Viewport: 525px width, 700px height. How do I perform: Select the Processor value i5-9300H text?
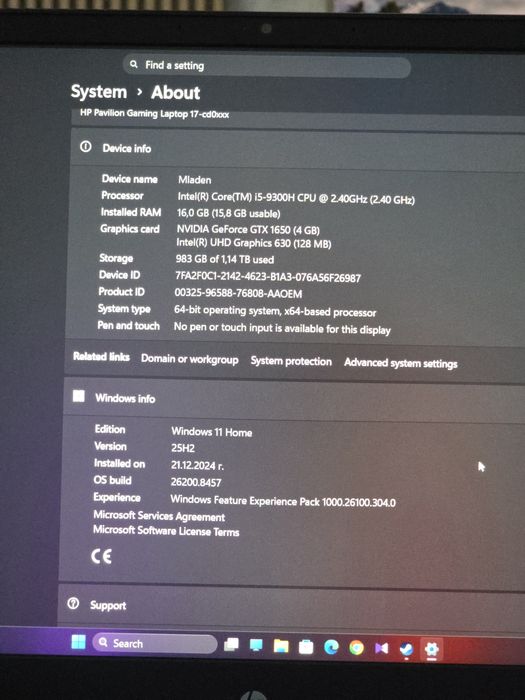[296, 198]
